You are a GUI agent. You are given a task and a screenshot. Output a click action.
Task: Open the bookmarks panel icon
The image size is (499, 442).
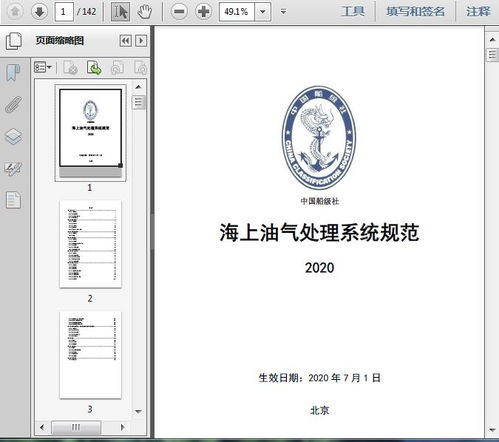[x=13, y=73]
